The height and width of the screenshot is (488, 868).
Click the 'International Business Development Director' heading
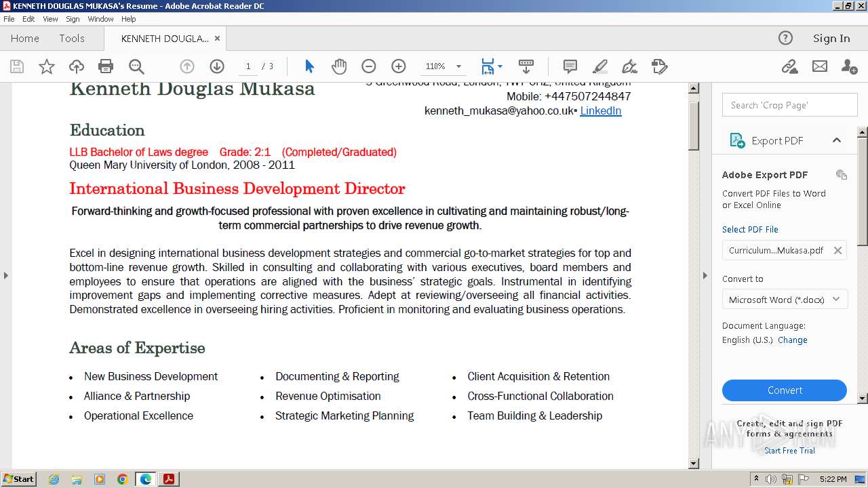click(237, 188)
